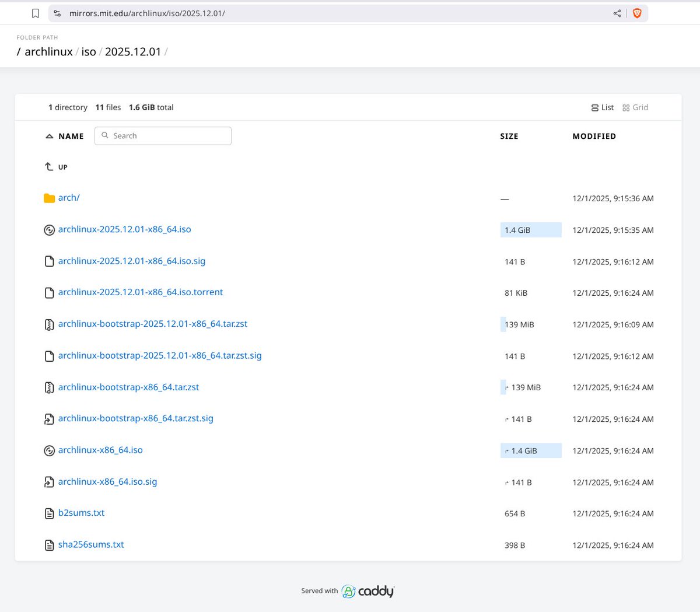700x612 pixels.
Task: Sort the listing by SIZE
Action: (509, 136)
